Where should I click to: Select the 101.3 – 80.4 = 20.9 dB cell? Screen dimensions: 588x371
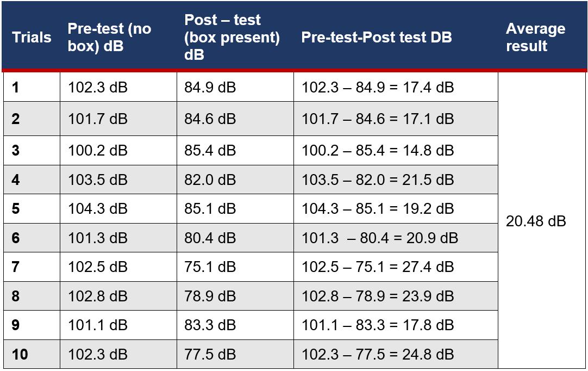tap(396, 238)
